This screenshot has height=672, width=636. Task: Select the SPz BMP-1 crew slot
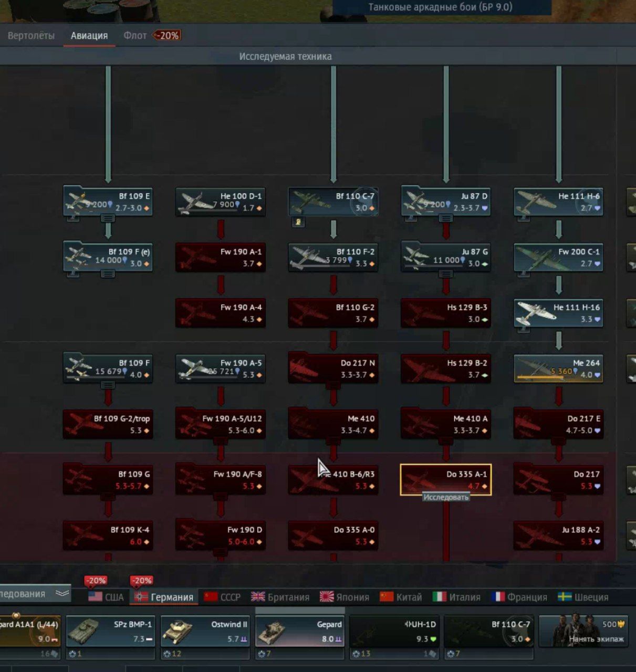[x=110, y=632]
